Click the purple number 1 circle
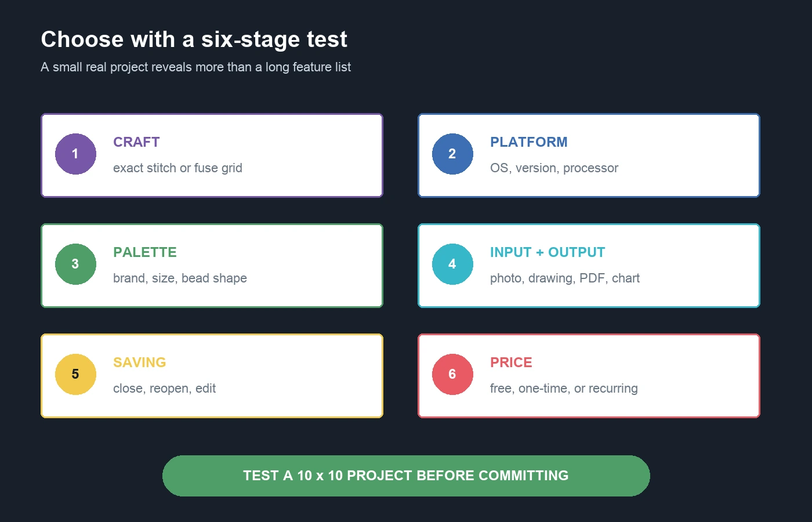 tap(75, 154)
